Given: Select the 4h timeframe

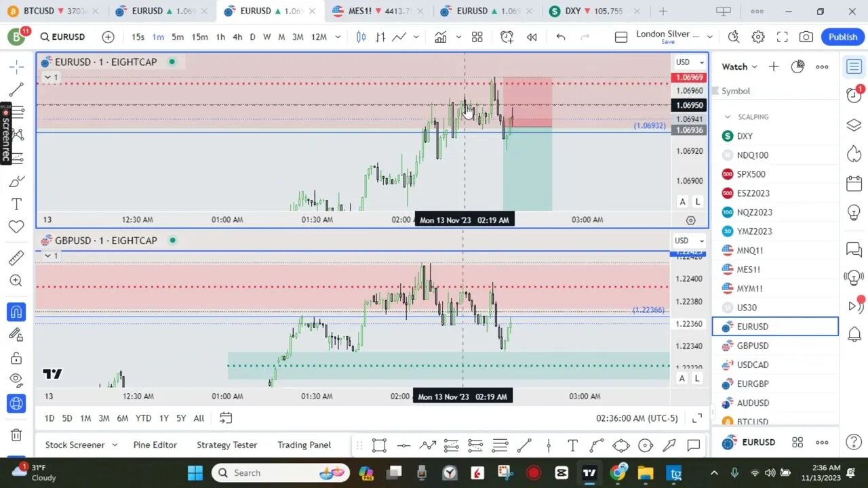Looking at the screenshot, I should coord(237,37).
